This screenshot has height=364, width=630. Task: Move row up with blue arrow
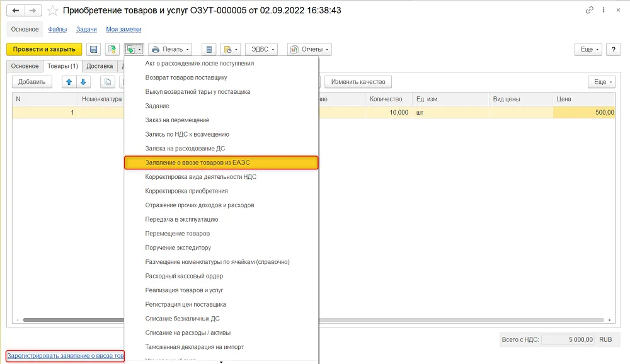[x=69, y=82]
